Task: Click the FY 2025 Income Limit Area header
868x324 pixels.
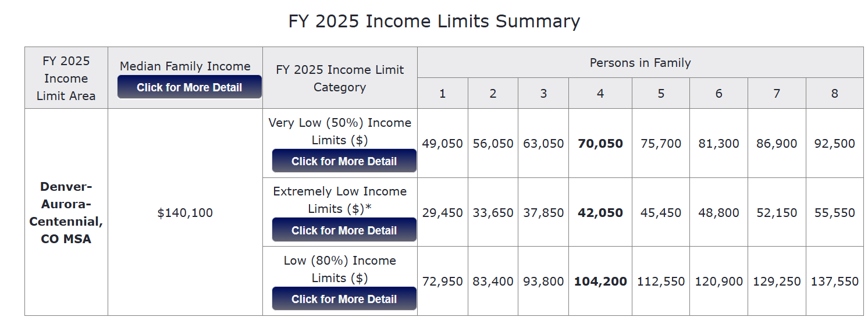Action: click(x=66, y=79)
